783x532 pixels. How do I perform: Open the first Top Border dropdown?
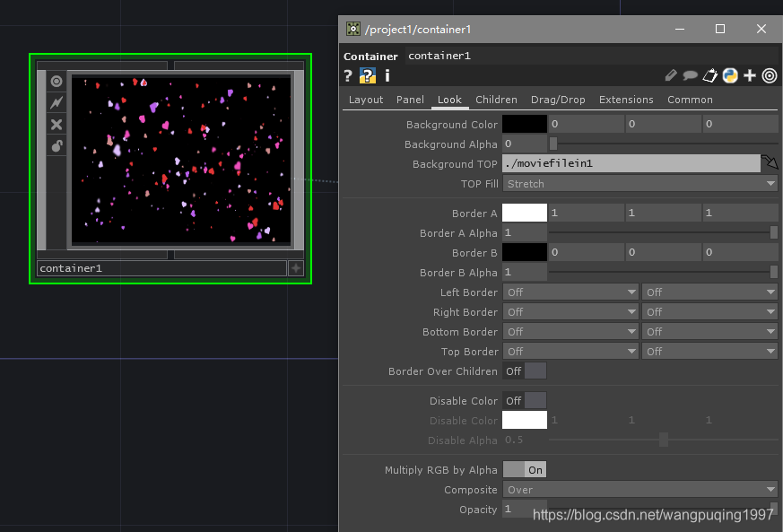coord(570,352)
